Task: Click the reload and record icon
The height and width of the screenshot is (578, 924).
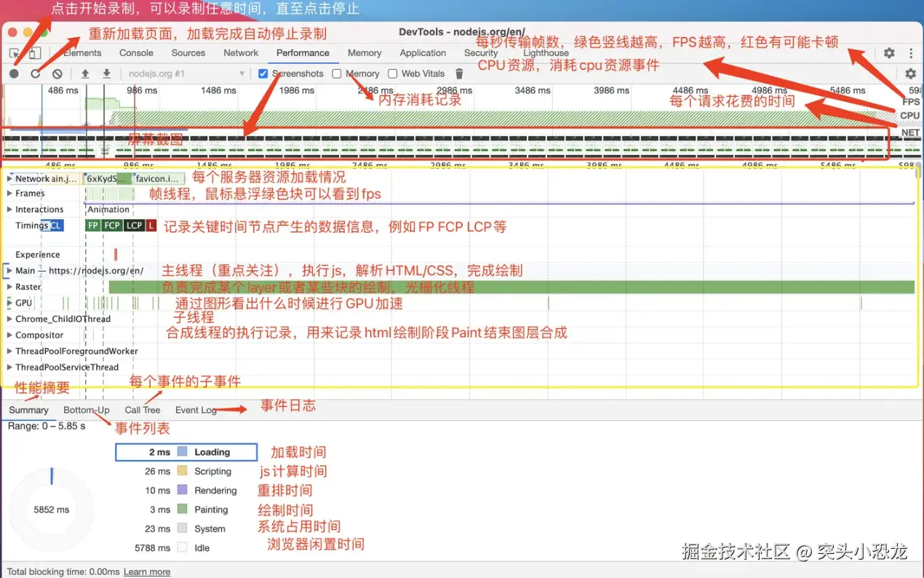Action: pyautogui.click(x=36, y=74)
